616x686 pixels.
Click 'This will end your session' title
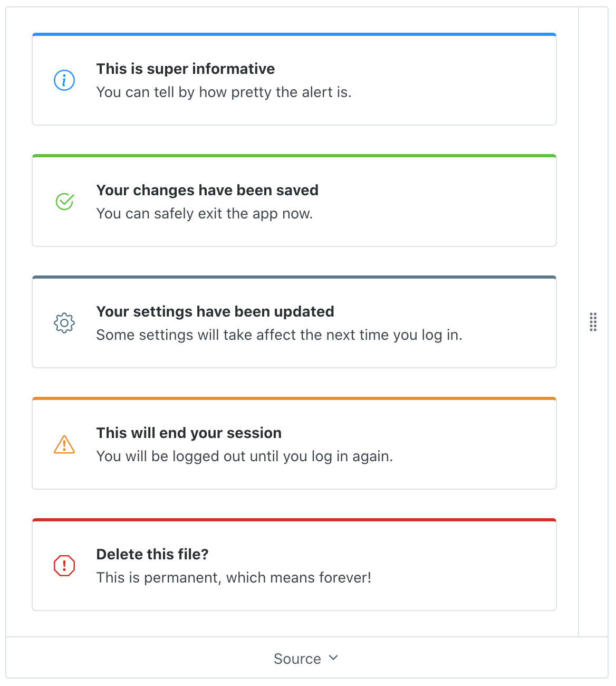pyautogui.click(x=189, y=433)
